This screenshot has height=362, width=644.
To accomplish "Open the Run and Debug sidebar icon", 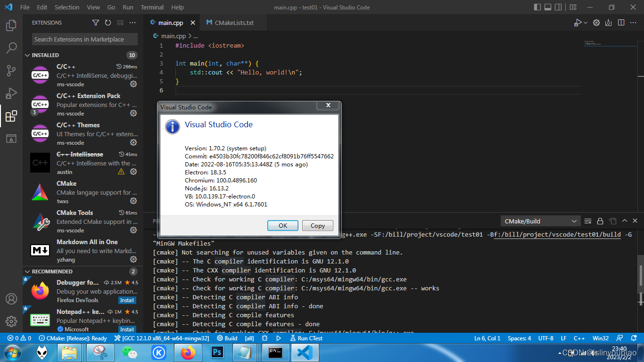I will coord(12,93).
